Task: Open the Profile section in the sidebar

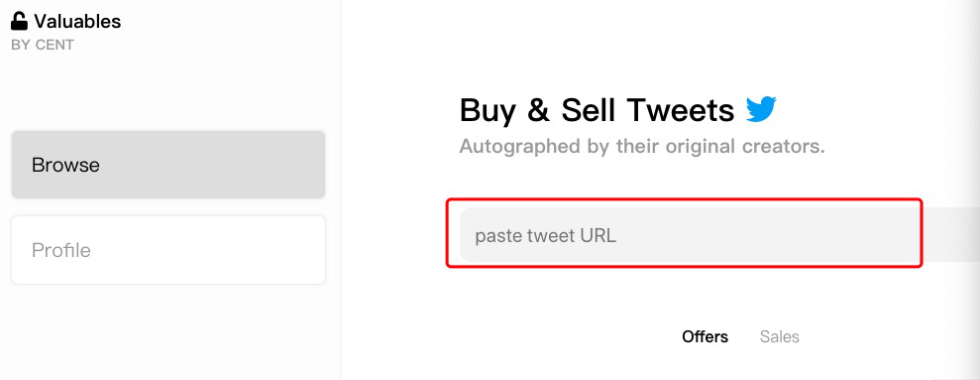Action: [x=168, y=250]
